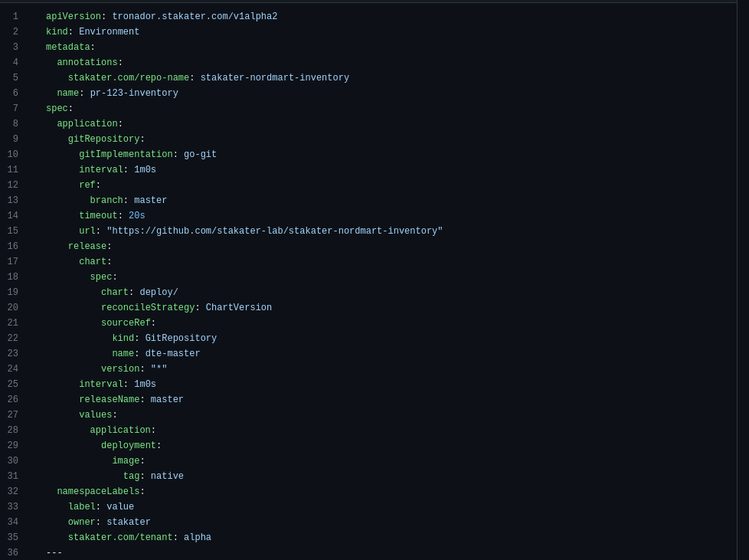The height and width of the screenshot is (560, 749).
Task: Click the releaseName key
Action: [x=110, y=399]
